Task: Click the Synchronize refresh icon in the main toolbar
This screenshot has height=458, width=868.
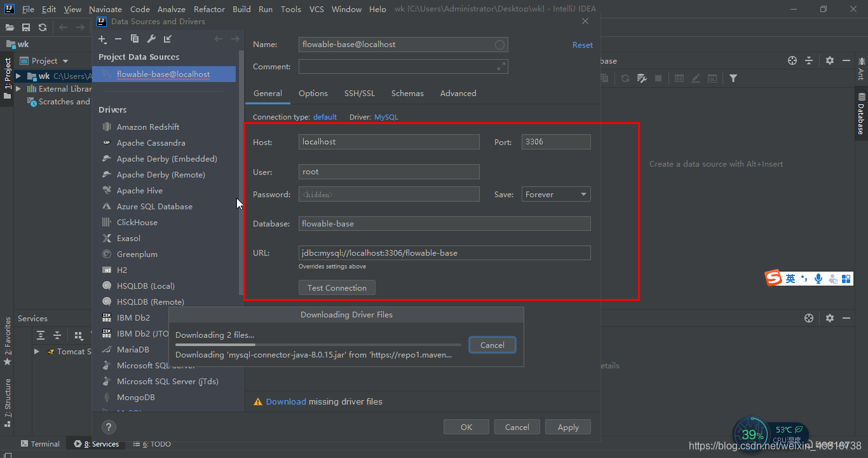Action: coord(43,27)
